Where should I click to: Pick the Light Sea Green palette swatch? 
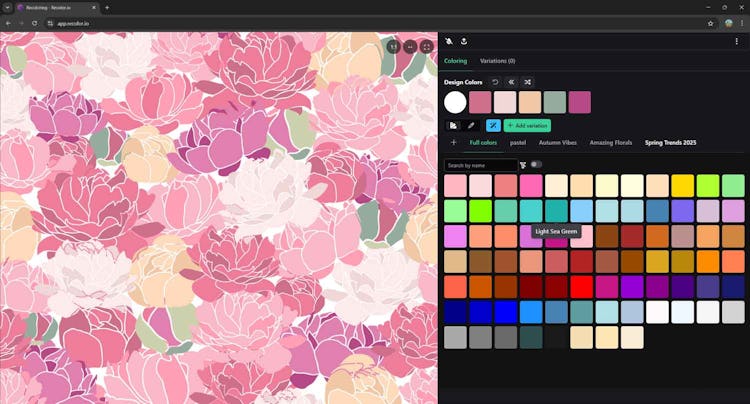tap(556, 211)
